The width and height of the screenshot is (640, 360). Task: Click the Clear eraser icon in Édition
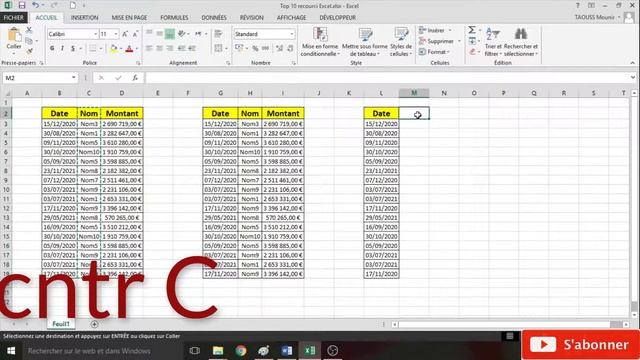click(472, 51)
